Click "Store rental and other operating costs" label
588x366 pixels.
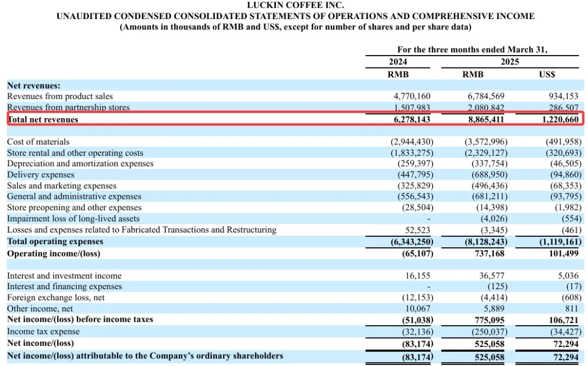click(x=75, y=153)
